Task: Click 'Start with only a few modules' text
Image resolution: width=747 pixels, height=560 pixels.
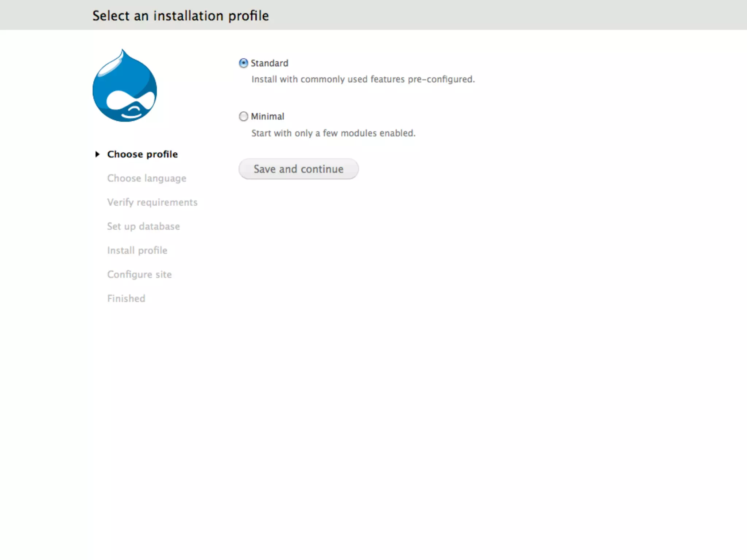Action: coord(333,133)
